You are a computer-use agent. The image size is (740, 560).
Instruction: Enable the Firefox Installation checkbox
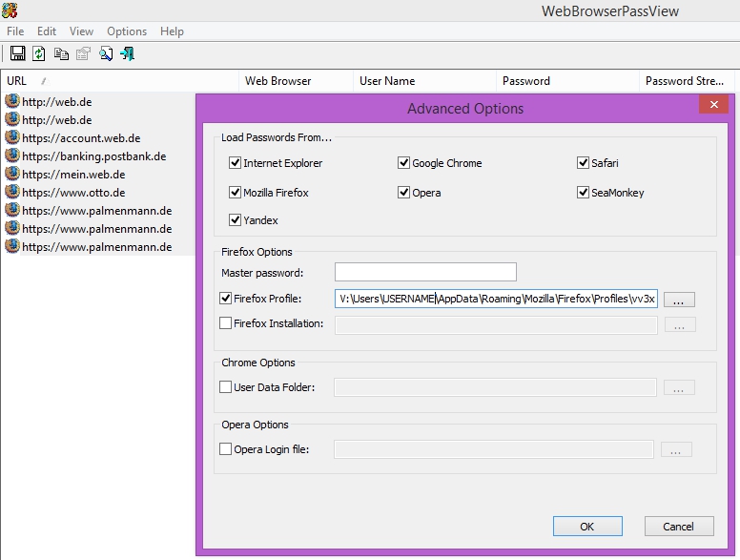[226, 323]
